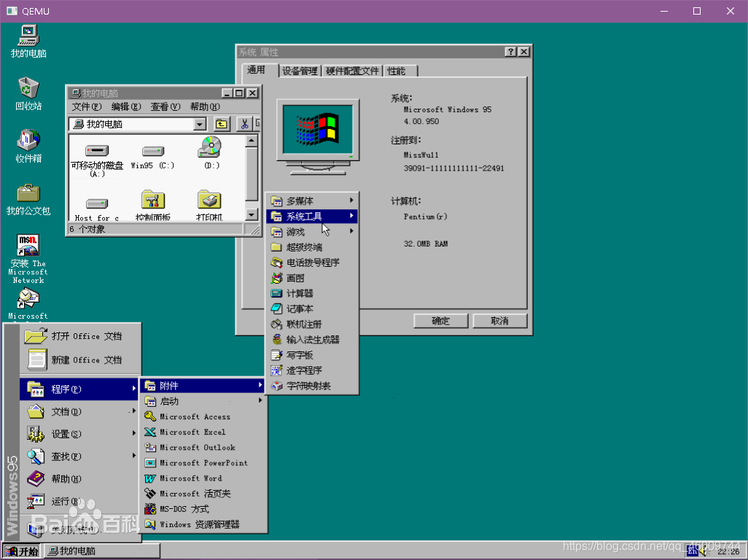Image resolution: width=748 pixels, height=560 pixels.
Task: Open 文件(F) menu in 我的电脑
Action: click(x=87, y=107)
